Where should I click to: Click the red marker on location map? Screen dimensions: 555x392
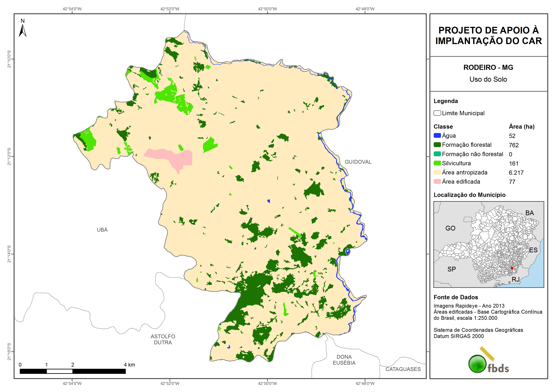pyautogui.click(x=512, y=268)
